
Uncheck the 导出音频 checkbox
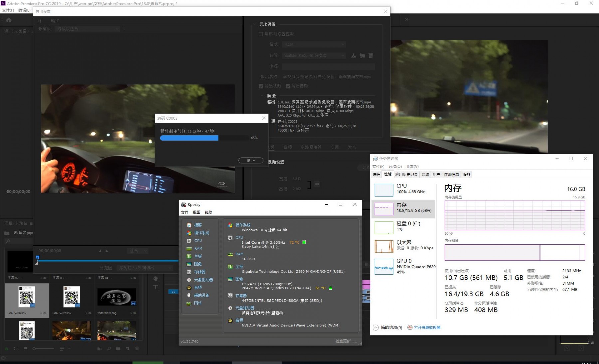[288, 86]
